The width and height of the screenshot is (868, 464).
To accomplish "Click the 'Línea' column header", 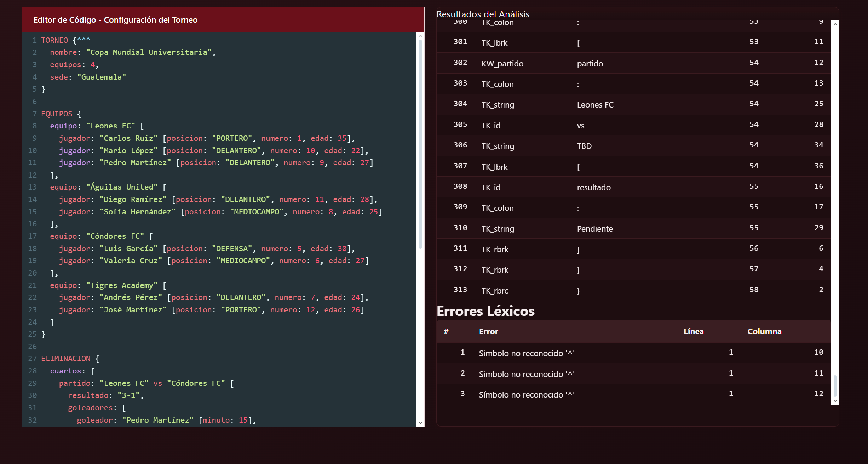I will (693, 331).
